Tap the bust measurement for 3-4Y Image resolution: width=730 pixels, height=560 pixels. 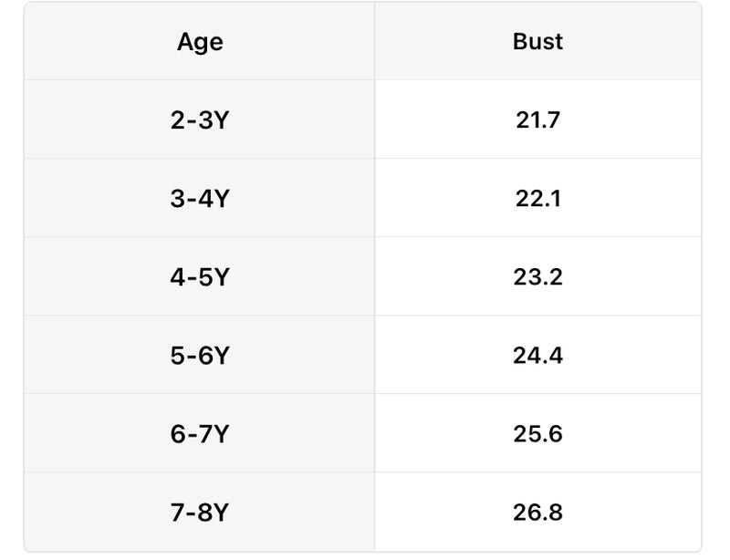click(x=537, y=198)
